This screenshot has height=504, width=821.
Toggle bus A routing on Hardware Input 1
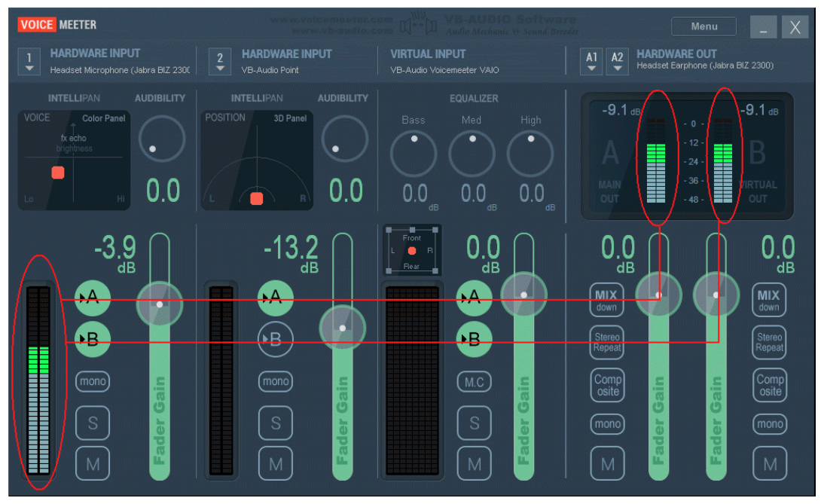tap(92, 298)
